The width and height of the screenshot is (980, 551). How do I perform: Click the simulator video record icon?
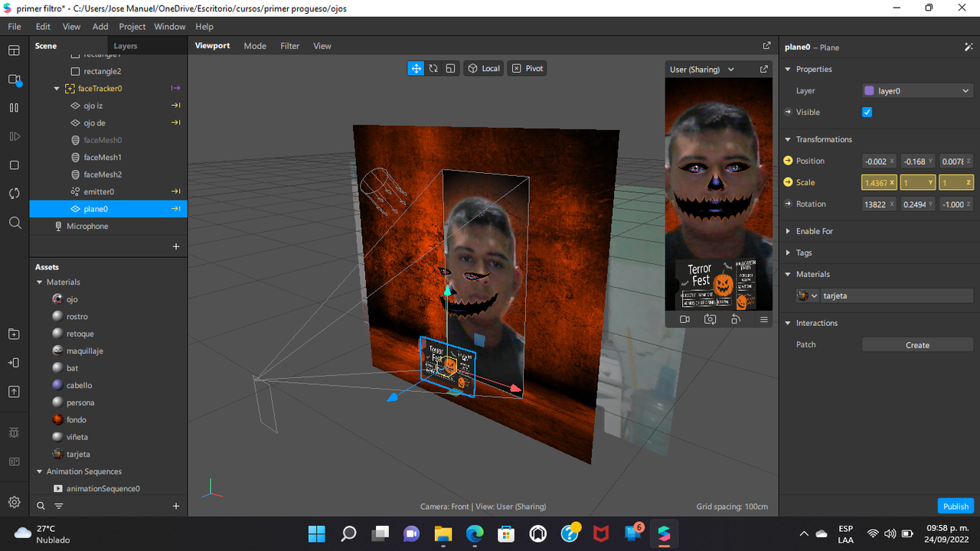pos(685,319)
